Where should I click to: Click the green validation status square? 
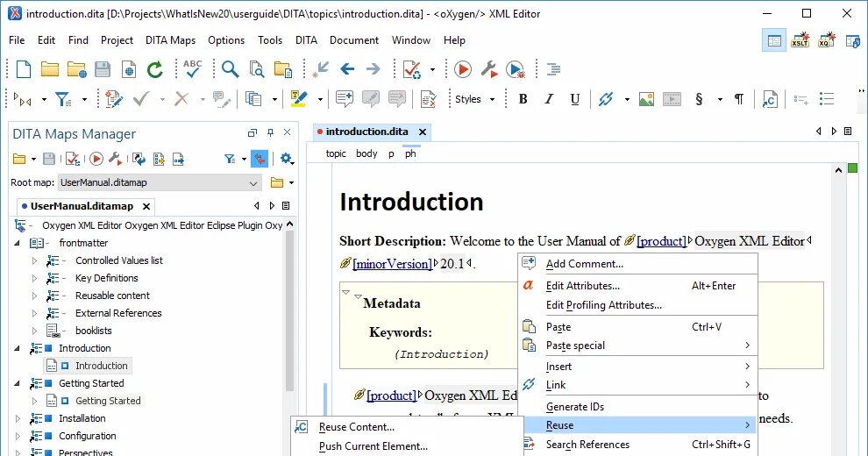coord(852,168)
